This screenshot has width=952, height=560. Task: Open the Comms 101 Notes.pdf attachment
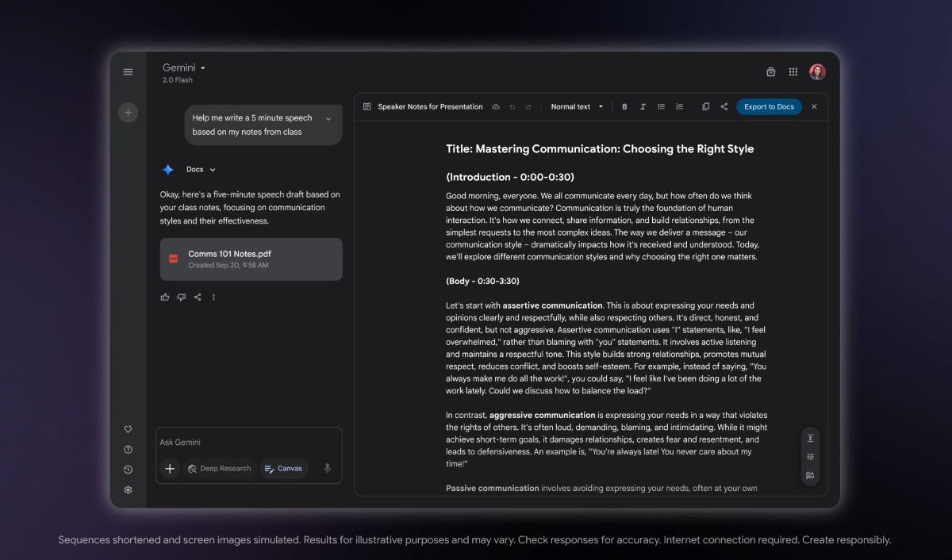pos(251,259)
